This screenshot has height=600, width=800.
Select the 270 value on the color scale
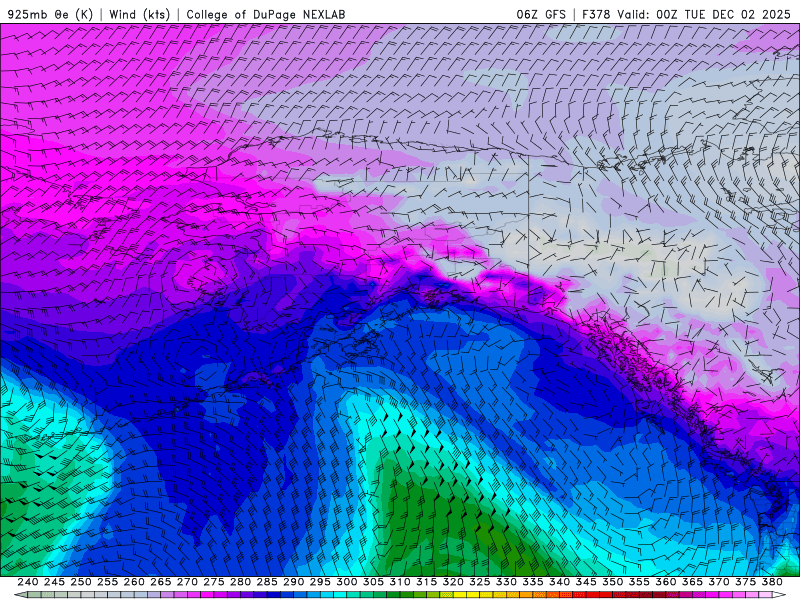coord(187,582)
